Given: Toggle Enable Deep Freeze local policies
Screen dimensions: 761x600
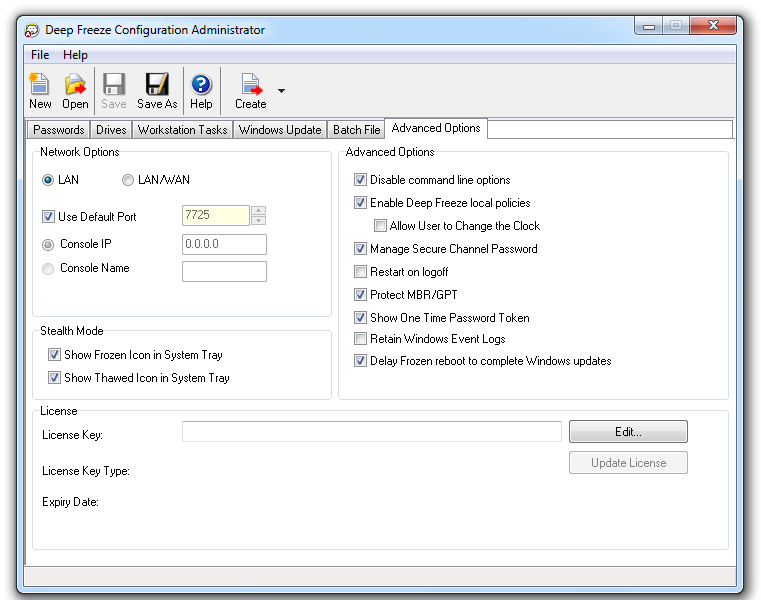Looking at the screenshot, I should [x=360, y=202].
